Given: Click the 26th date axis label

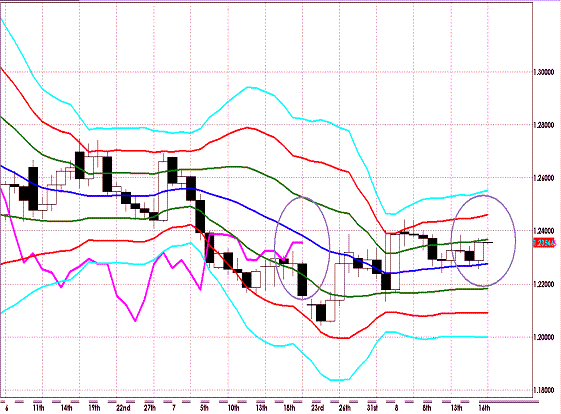Looking at the screenshot, I should coord(345,408).
